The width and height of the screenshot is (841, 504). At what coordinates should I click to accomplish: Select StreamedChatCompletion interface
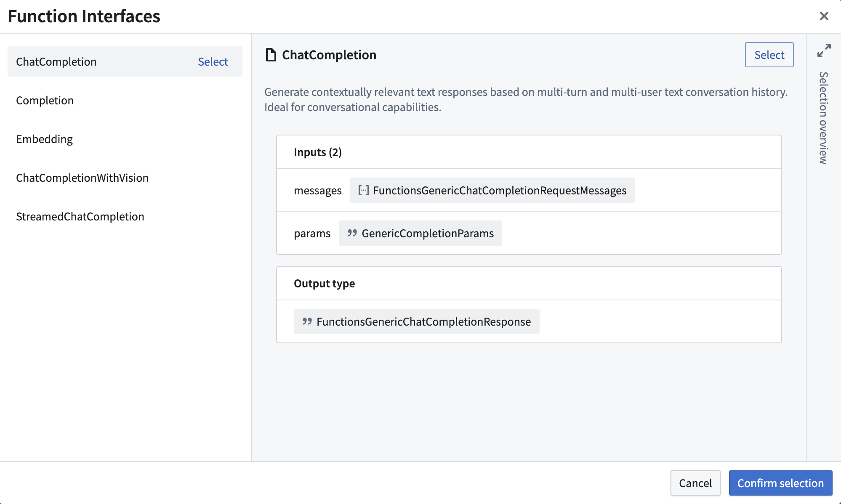click(x=125, y=216)
